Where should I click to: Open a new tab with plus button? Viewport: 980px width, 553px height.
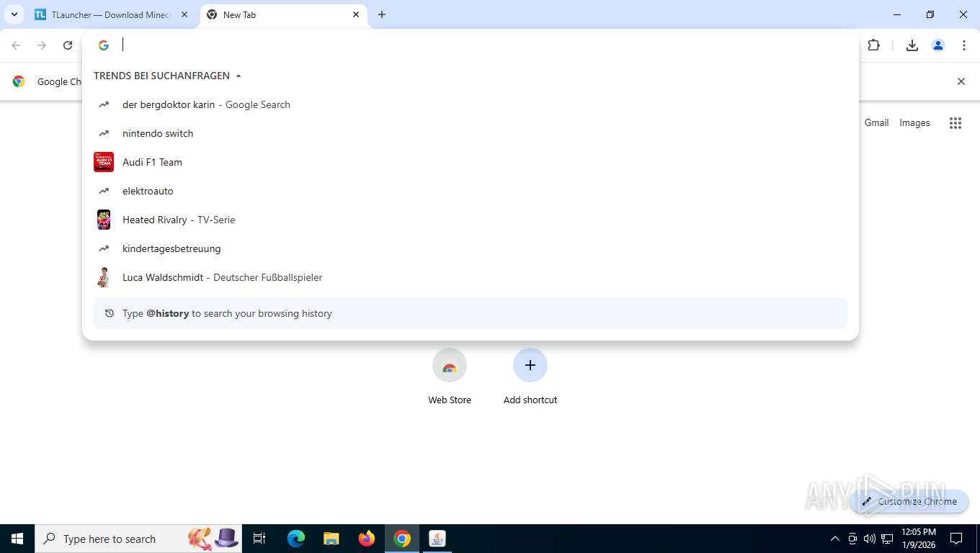coord(382,14)
